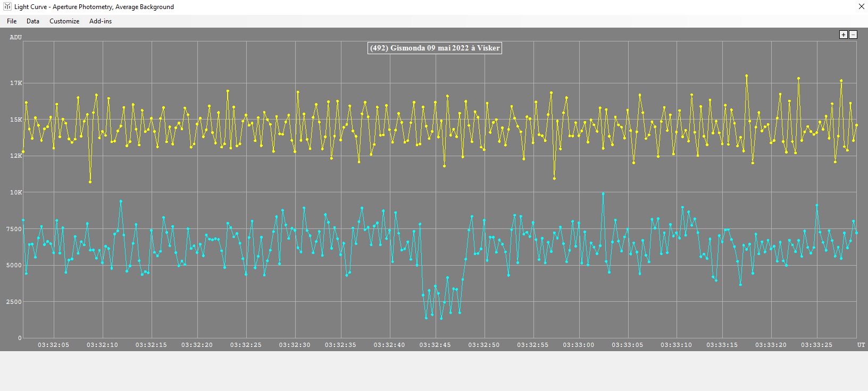
Task: Click the 03:32:05 time tick label
Action: pyautogui.click(x=53, y=345)
